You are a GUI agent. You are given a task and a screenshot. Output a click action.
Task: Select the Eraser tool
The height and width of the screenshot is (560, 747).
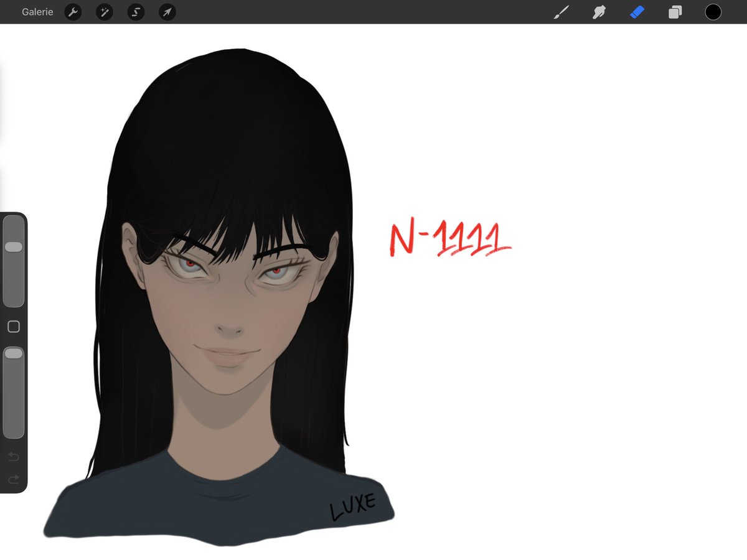tap(637, 12)
